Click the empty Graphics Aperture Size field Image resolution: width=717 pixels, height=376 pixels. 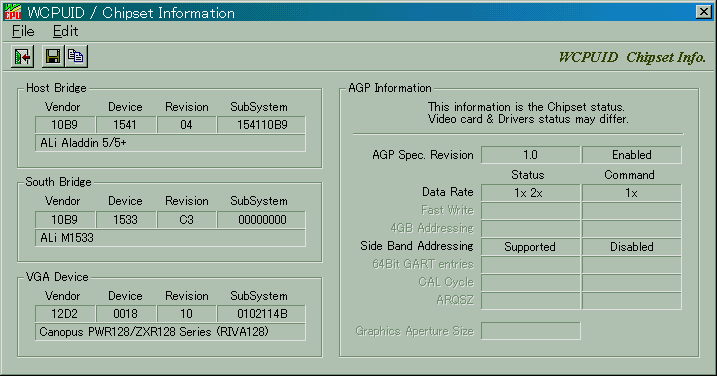[x=530, y=331]
